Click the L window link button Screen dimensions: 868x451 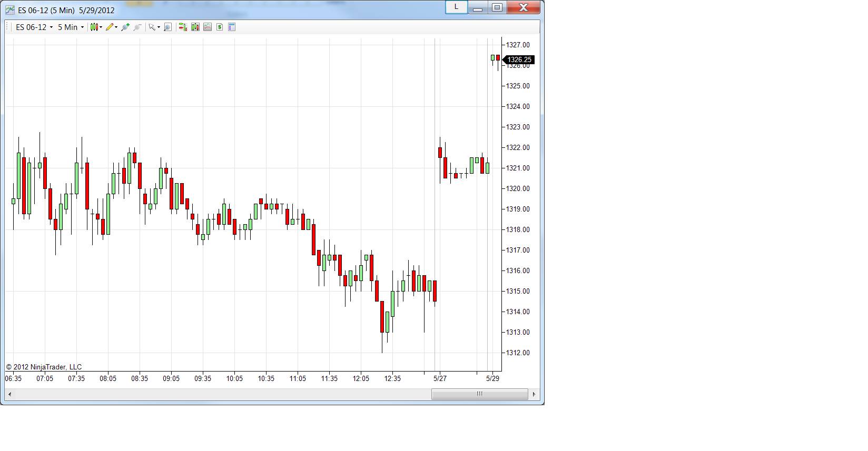click(456, 7)
